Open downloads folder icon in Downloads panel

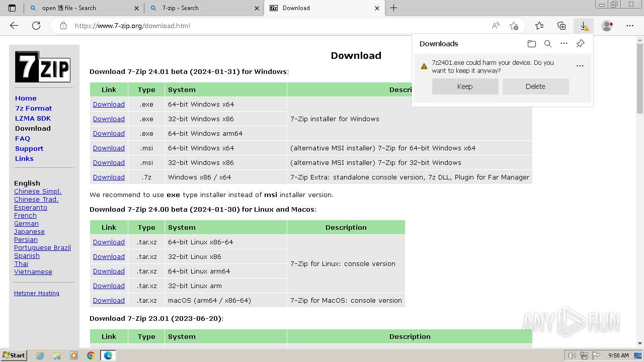pos(532,44)
